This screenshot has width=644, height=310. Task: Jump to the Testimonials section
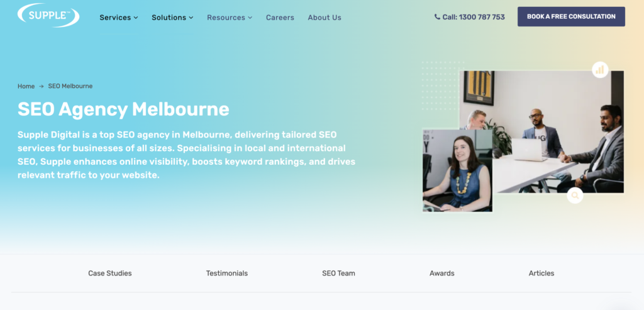coord(227,273)
